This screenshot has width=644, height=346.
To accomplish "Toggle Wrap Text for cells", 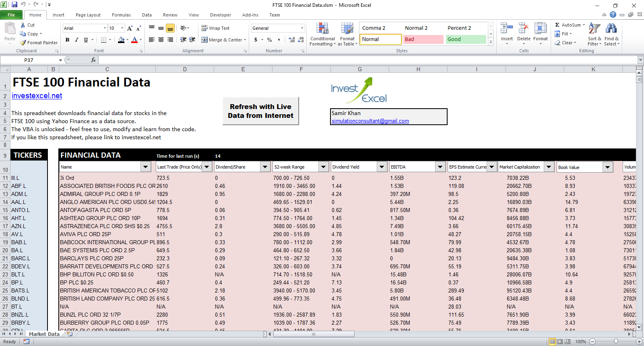I will tap(215, 28).
